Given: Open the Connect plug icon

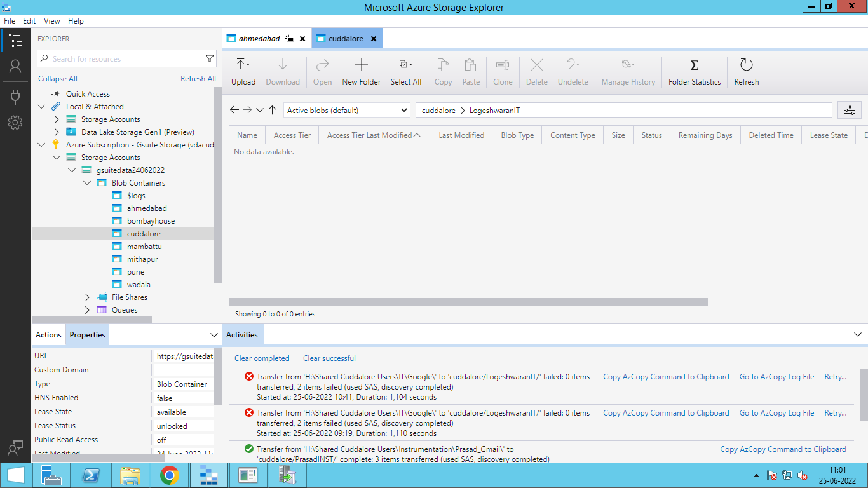Looking at the screenshot, I should (x=15, y=97).
